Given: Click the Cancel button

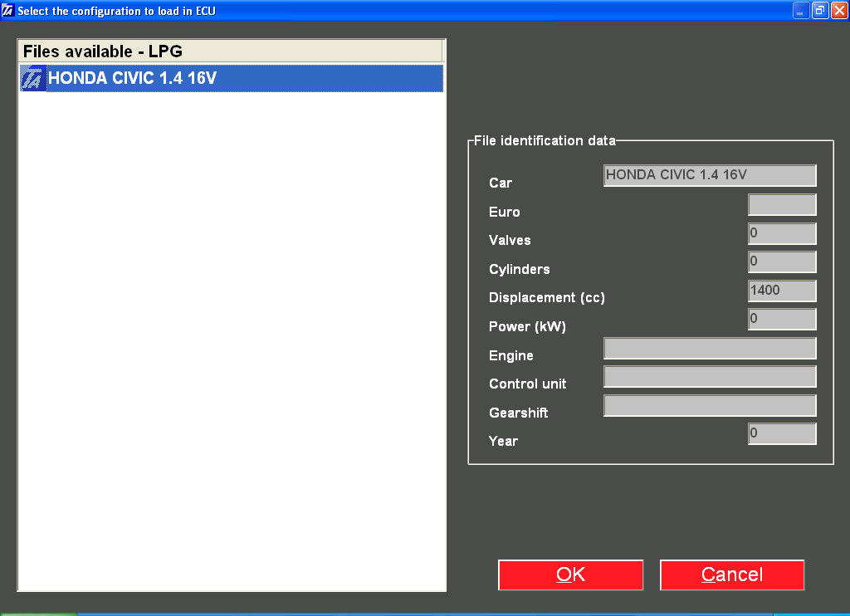Looking at the screenshot, I should pyautogui.click(x=732, y=574).
